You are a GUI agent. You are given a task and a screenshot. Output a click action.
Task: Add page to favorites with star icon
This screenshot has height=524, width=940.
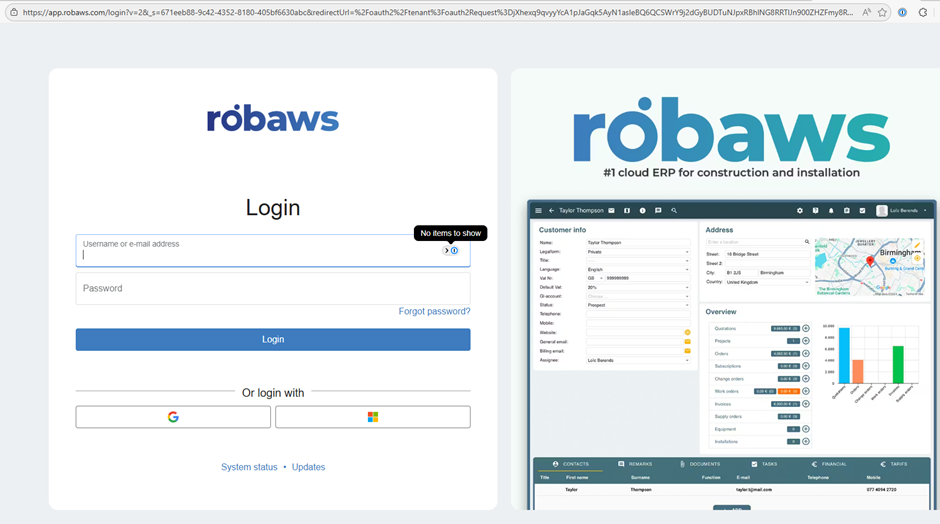(x=882, y=12)
